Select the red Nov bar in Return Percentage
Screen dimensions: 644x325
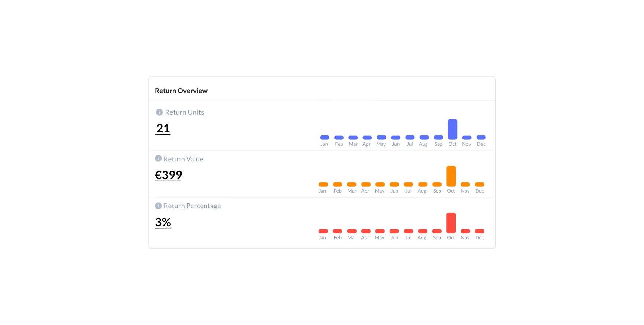(465, 231)
